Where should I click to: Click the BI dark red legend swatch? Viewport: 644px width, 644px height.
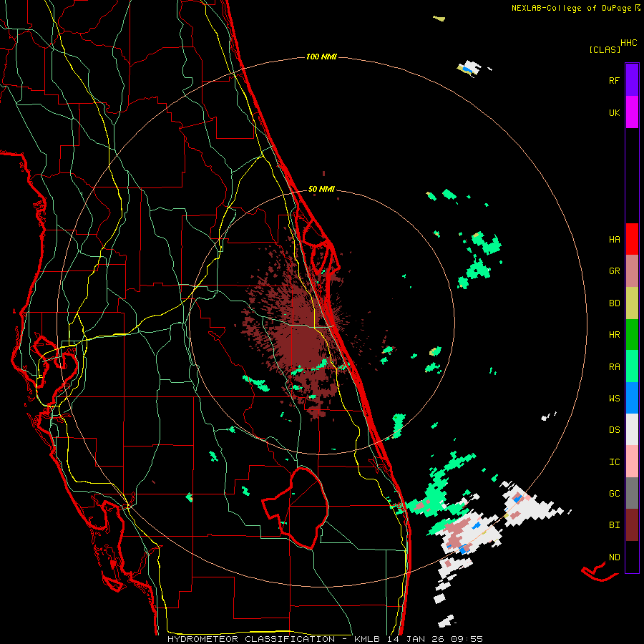[632, 525]
